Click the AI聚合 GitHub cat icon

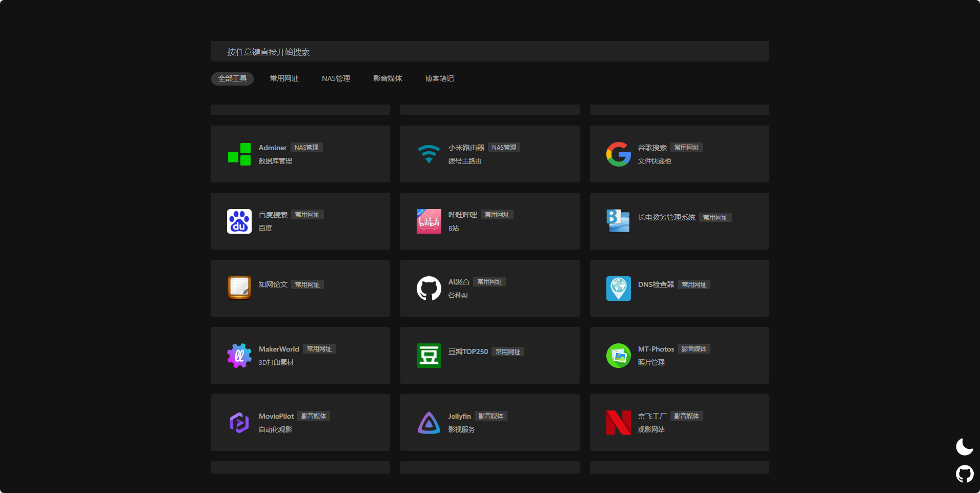point(429,289)
